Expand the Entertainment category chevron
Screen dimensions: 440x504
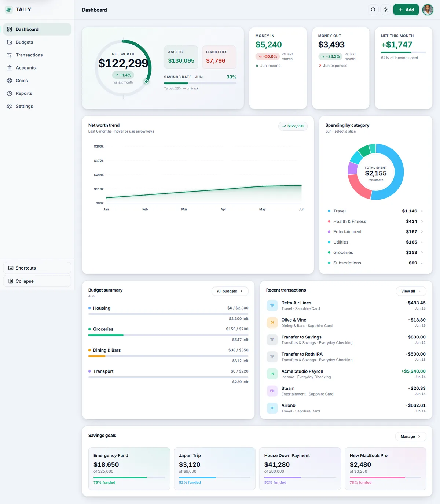[x=422, y=232]
